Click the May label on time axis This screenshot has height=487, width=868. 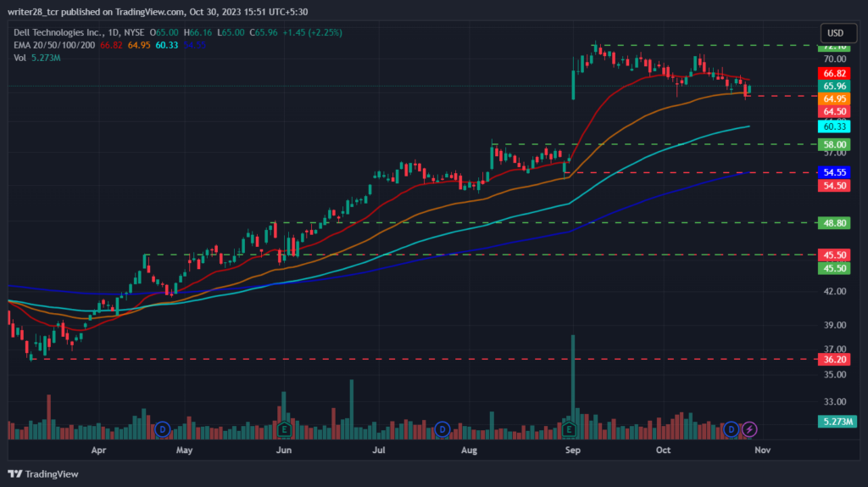pos(184,451)
